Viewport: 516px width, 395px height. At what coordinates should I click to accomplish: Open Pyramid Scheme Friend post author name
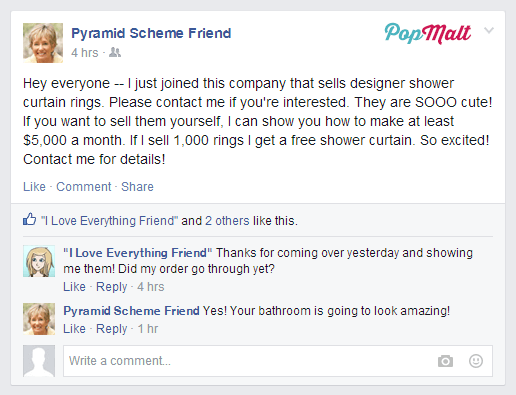151,33
